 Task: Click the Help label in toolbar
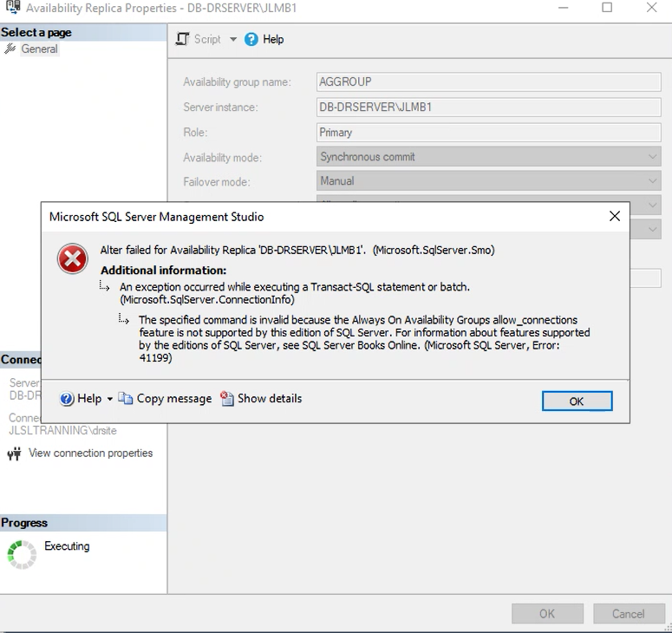[x=273, y=39]
